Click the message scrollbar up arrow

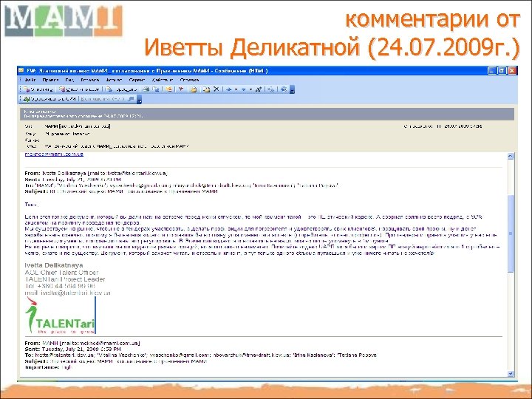[x=511, y=157]
